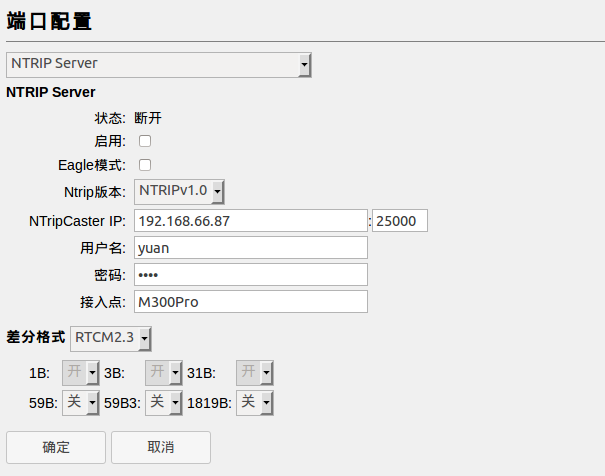Open the 31B message dropdown

[x=254, y=373]
